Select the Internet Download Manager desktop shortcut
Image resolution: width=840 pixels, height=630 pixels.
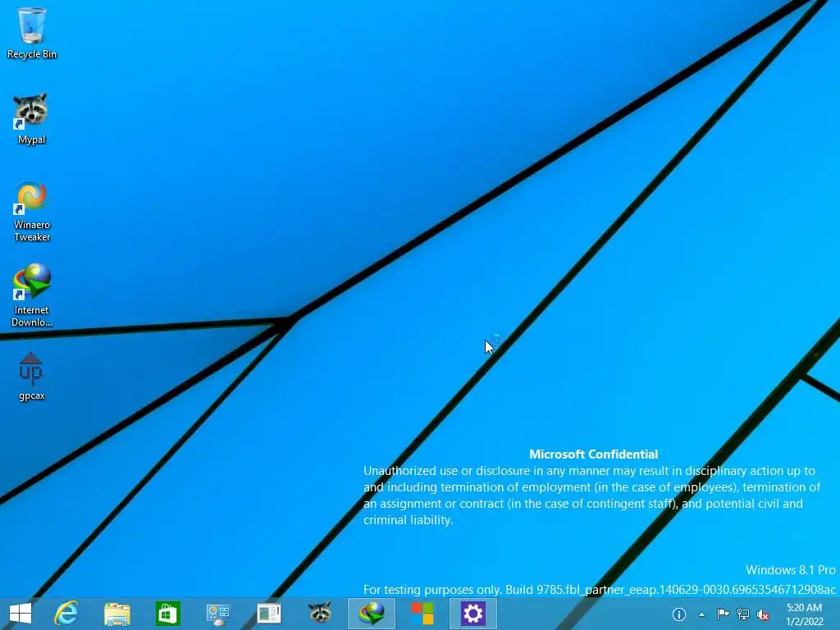(32, 295)
